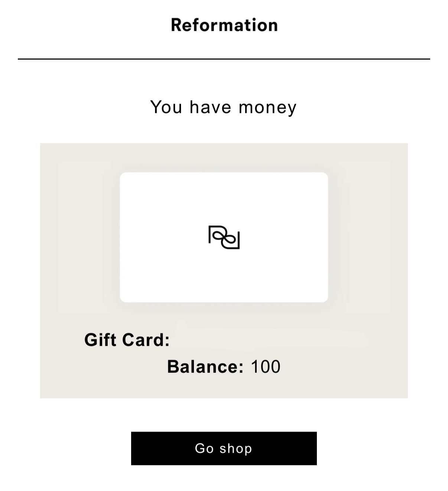Click the word have in heading

(x=210, y=107)
